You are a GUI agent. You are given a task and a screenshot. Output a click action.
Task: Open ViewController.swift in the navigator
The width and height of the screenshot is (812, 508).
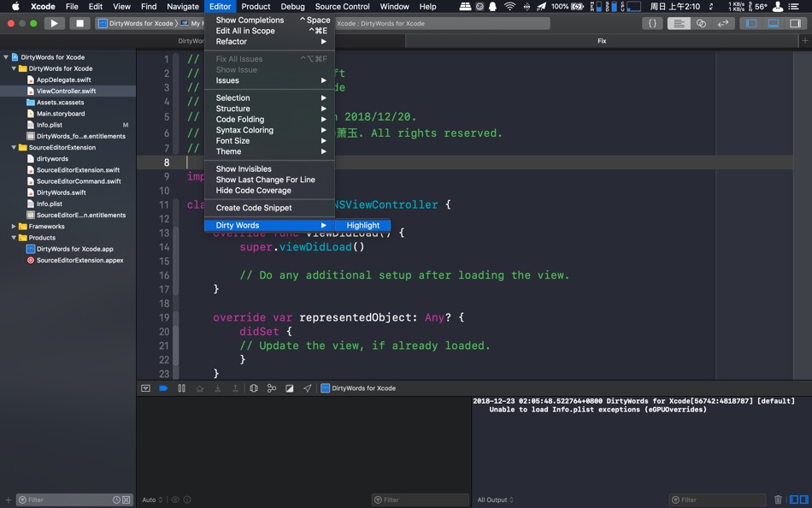tap(66, 91)
